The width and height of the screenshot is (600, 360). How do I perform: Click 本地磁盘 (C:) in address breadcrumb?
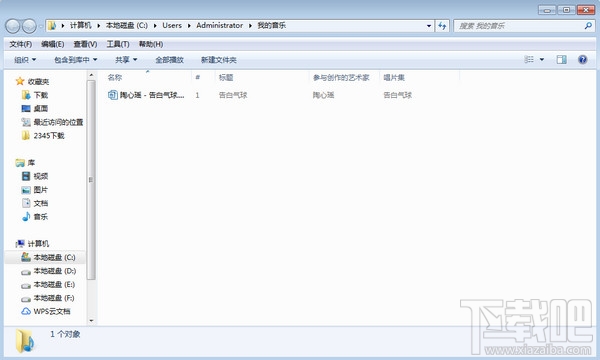[127, 26]
